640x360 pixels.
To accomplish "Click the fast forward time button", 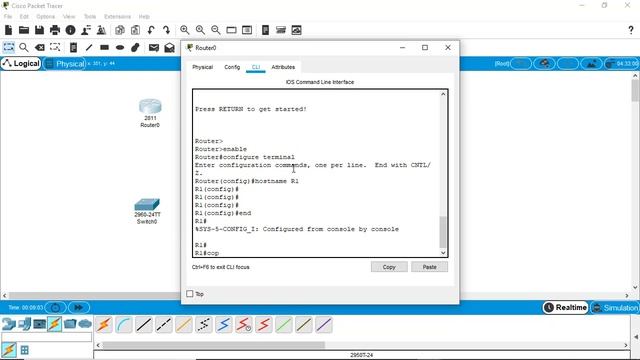I will [x=79, y=307].
